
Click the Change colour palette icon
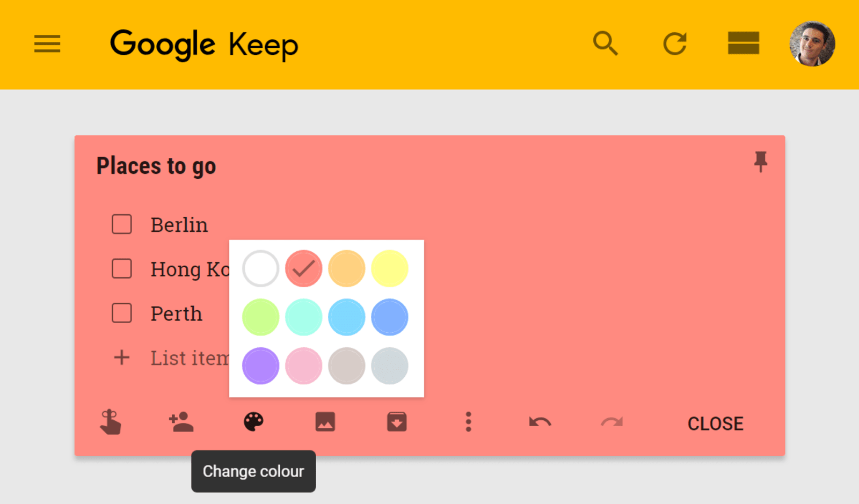coord(253,422)
